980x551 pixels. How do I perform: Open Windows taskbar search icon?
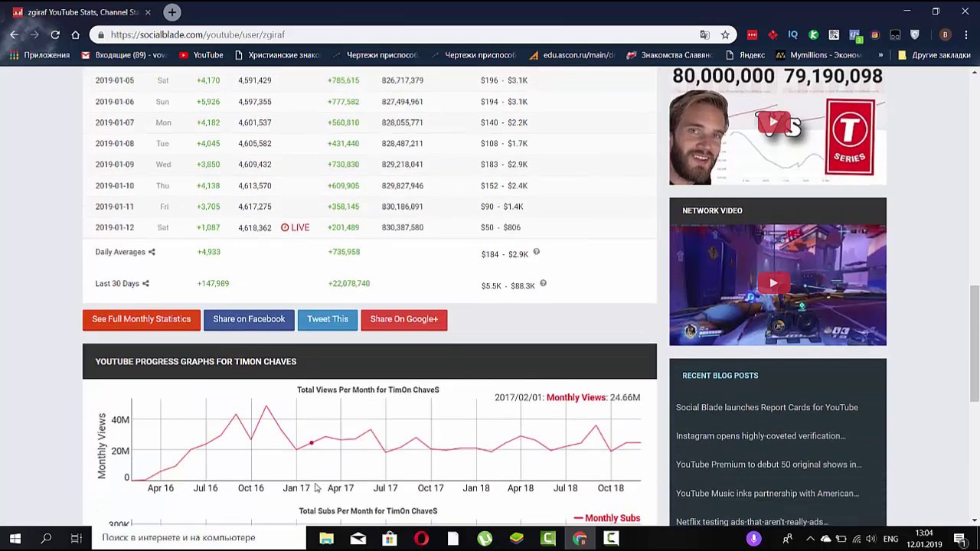[x=46, y=538]
